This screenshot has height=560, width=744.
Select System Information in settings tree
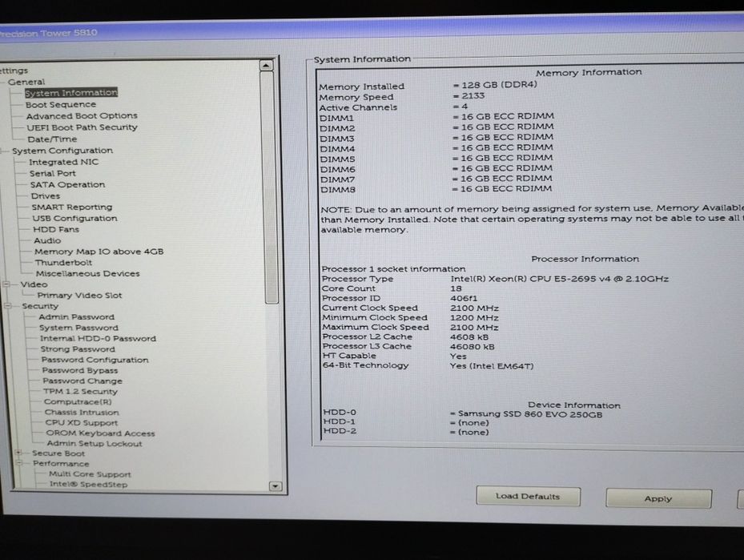71,93
